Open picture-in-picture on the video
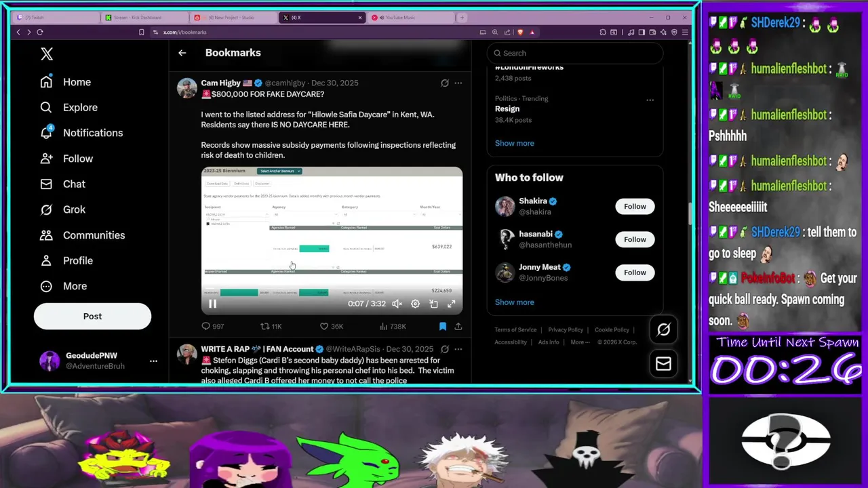The width and height of the screenshot is (868, 488). click(433, 304)
